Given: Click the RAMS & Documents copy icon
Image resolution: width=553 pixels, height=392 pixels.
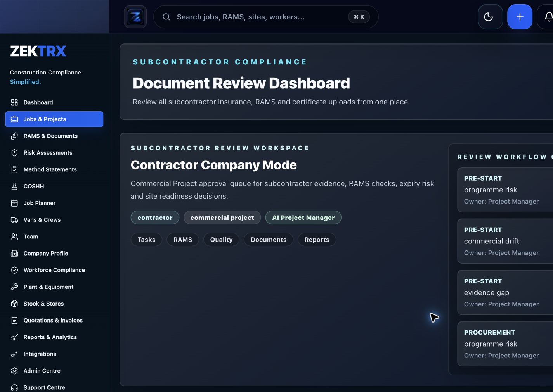Looking at the screenshot, I should pyautogui.click(x=14, y=136).
